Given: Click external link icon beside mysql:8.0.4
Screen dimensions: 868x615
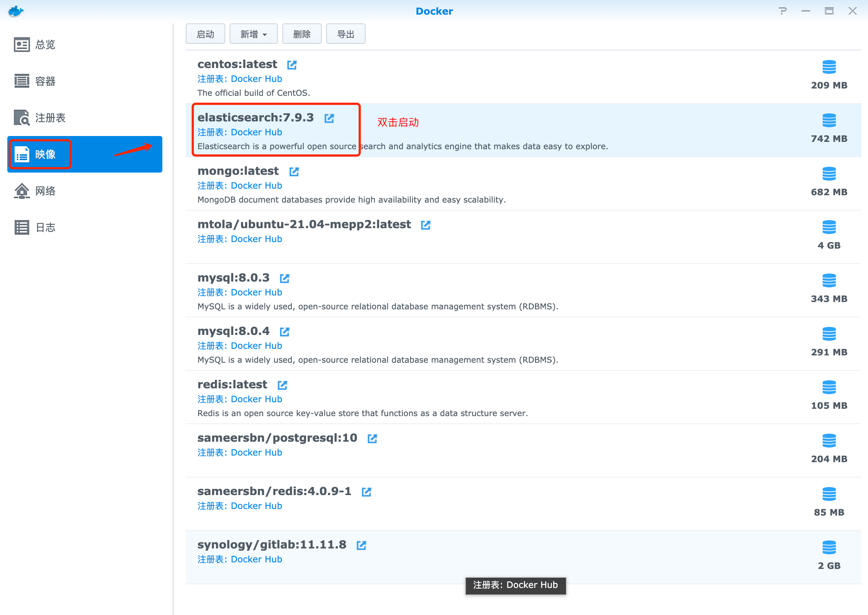Looking at the screenshot, I should tap(284, 332).
